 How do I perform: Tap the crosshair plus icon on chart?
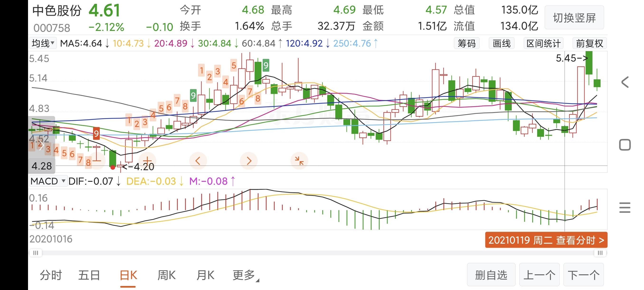pyautogui.click(x=147, y=161)
